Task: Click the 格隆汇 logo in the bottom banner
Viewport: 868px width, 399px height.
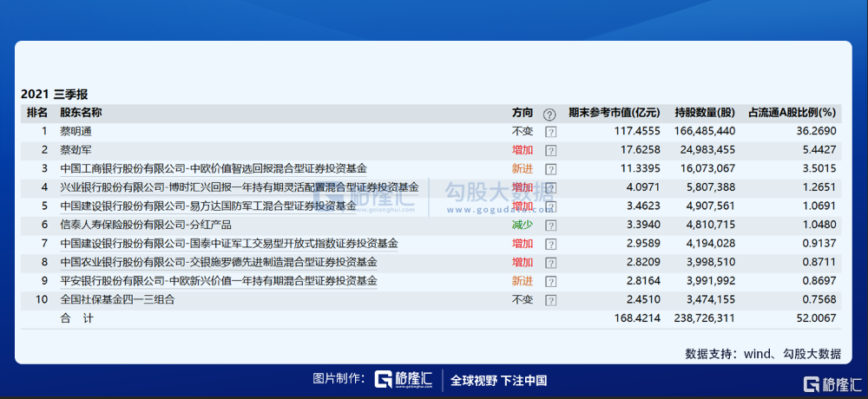Action: (403, 380)
